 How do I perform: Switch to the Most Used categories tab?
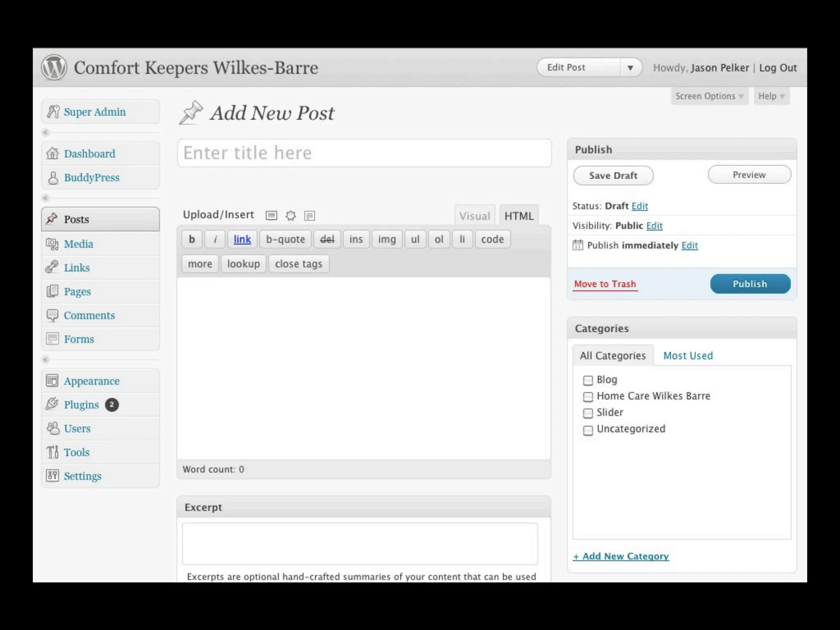(688, 356)
